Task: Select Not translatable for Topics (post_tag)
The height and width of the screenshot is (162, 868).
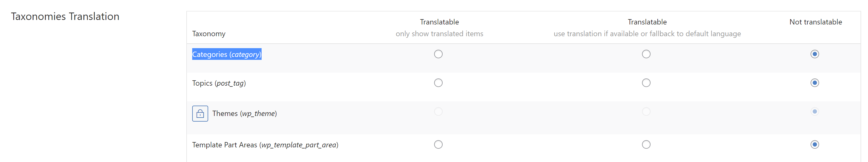Action: (814, 83)
